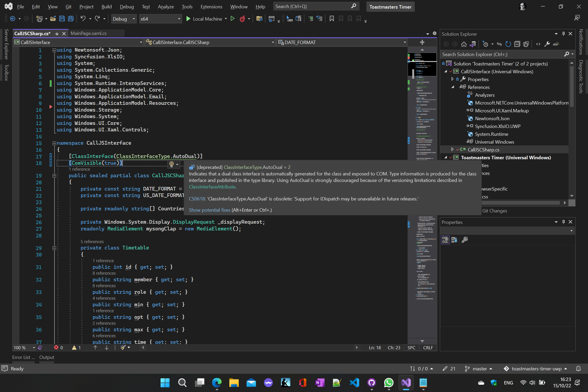Viewport: 588px width, 392px height.
Task: Open GitHub Desktop from the taskbar
Action: point(371,383)
